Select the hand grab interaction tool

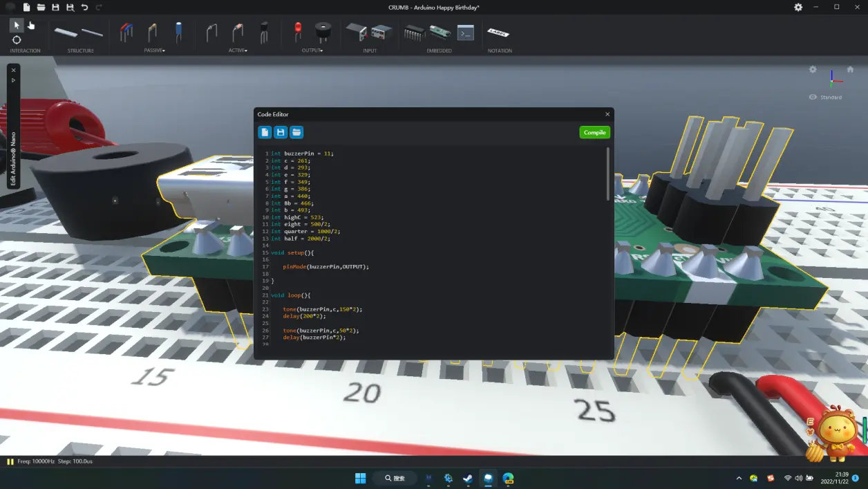pos(31,26)
